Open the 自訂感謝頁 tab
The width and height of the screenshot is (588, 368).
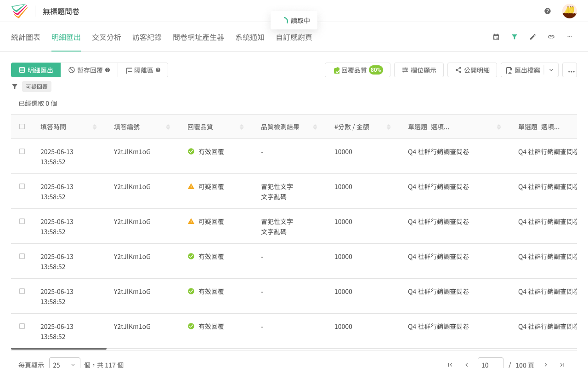point(294,37)
